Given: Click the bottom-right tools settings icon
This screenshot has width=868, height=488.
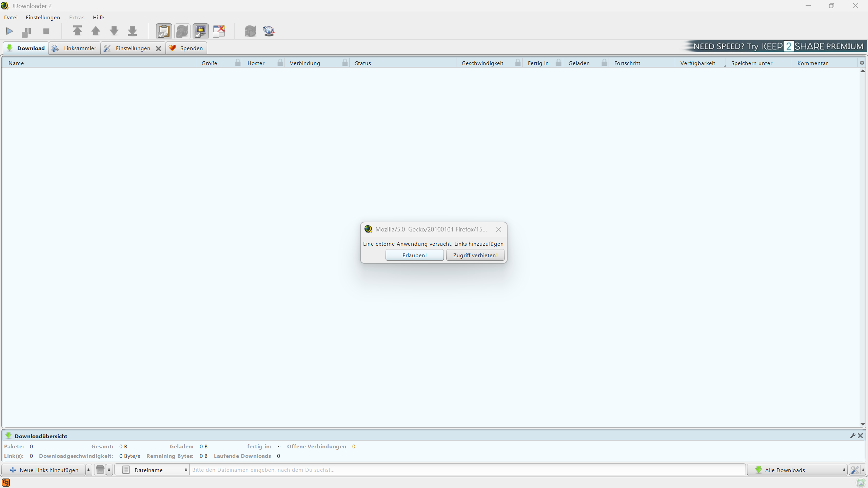Looking at the screenshot, I should [854, 470].
